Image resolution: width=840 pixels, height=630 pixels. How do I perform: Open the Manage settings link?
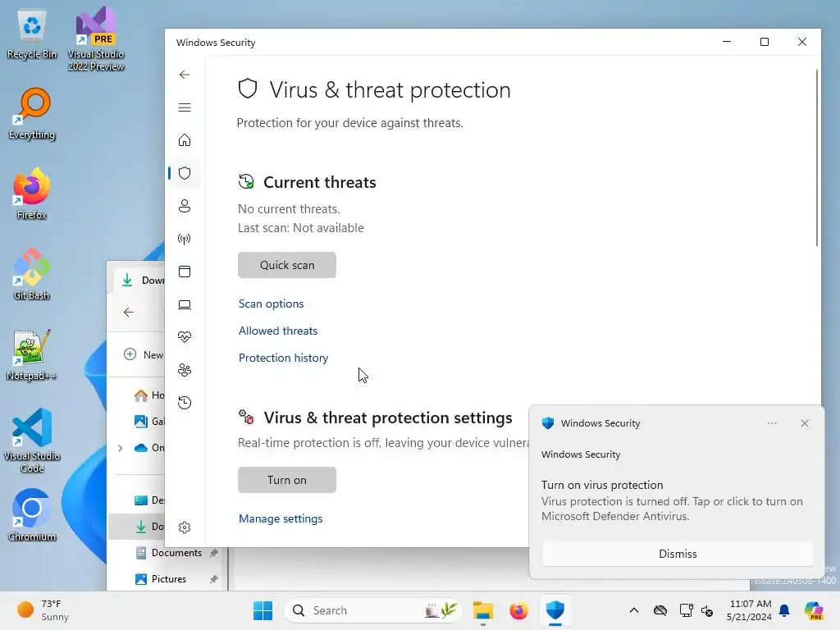(281, 518)
